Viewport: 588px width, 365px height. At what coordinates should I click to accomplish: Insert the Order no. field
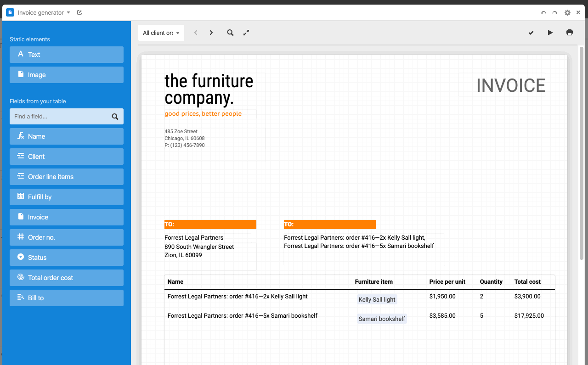pyautogui.click(x=67, y=237)
